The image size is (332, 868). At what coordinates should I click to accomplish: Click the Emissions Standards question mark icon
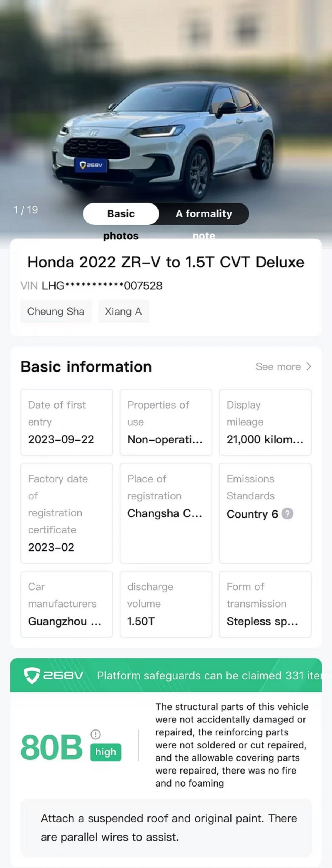pyautogui.click(x=287, y=514)
